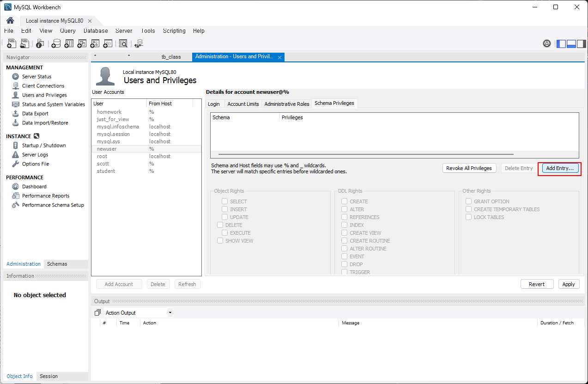
Task: Check the DROP privilege checkbox
Action: [345, 264]
